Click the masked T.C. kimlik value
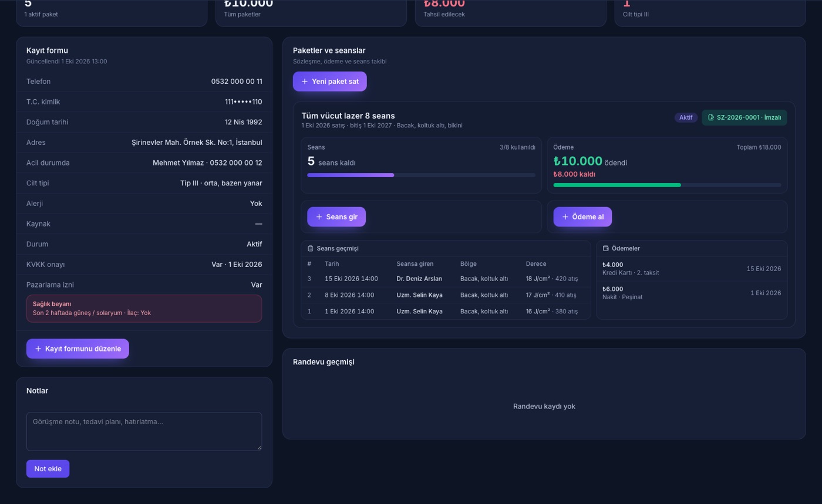The height and width of the screenshot is (504, 822). pyautogui.click(x=244, y=102)
